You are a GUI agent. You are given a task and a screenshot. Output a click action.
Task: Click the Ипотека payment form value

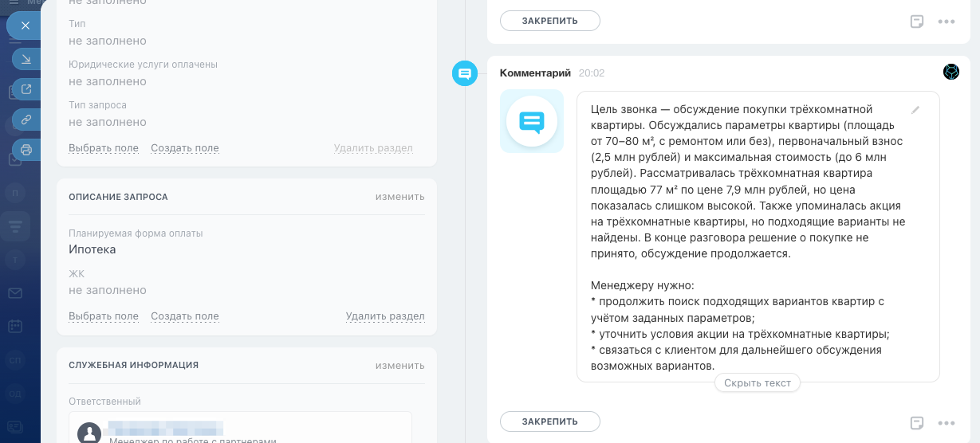tap(92, 249)
